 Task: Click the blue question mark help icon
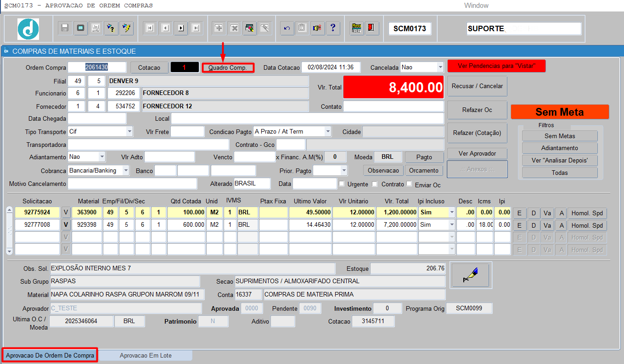tap(332, 28)
